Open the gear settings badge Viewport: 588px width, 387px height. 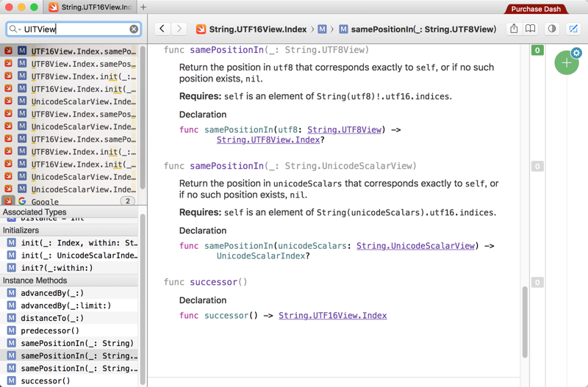click(576, 53)
